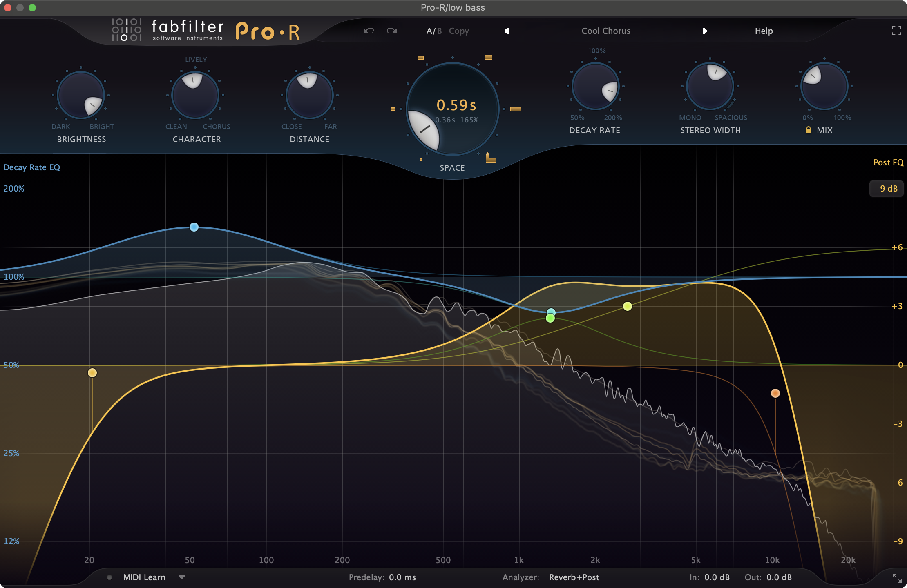This screenshot has height=588, width=907.
Task: Click the Brightness knob
Action: pyautogui.click(x=81, y=95)
